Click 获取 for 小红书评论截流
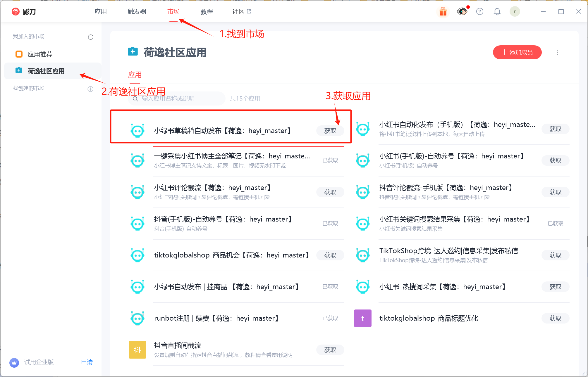This screenshot has width=588, height=377. (x=330, y=192)
